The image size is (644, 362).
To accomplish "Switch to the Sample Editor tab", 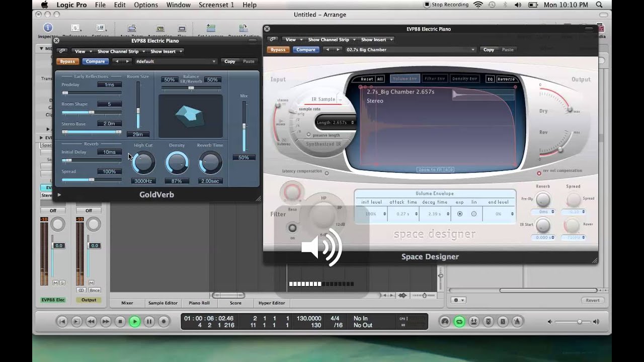I will click(163, 303).
